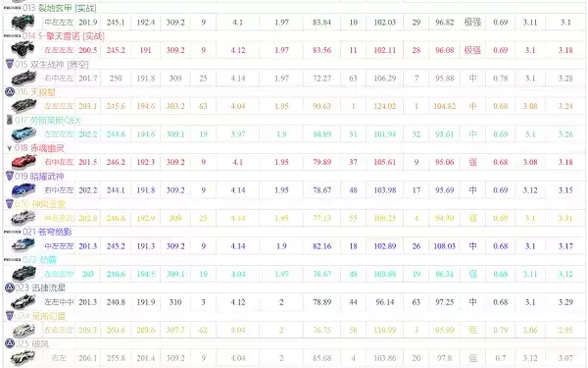The image size is (588, 368).
Task: Select the title "018 赤魂幽灵"
Action: [x=39, y=148]
